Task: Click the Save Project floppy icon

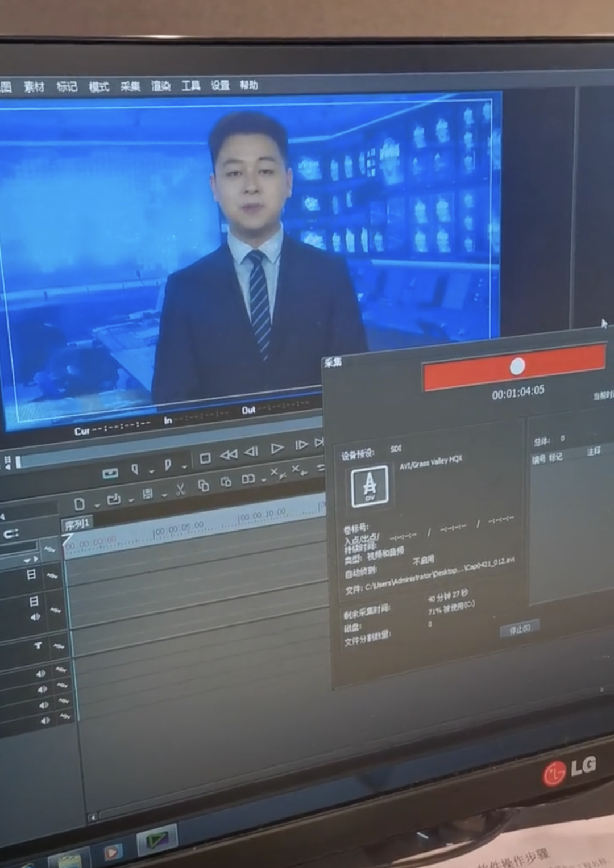Action: click(147, 494)
